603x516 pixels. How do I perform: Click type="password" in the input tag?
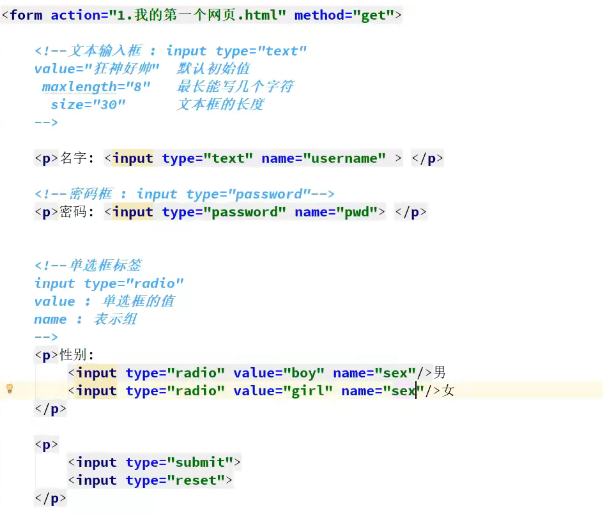pos(224,212)
